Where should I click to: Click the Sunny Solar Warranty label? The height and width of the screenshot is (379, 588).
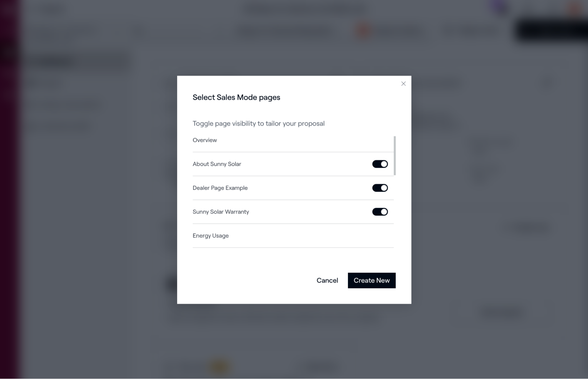pos(221,212)
